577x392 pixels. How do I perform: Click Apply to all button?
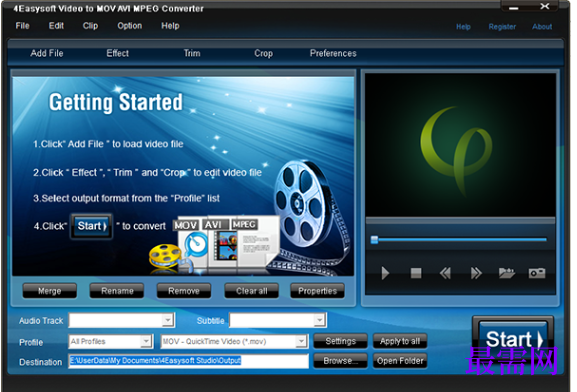pos(400,341)
